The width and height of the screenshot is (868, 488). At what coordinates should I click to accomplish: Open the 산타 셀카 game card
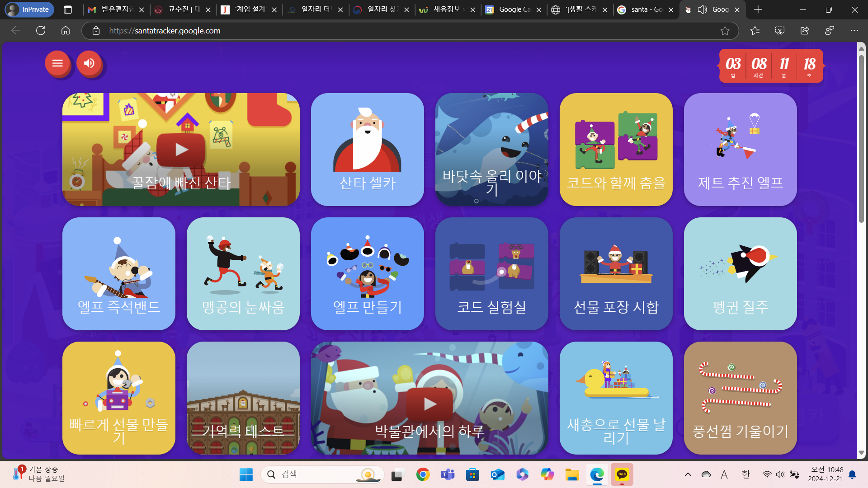coord(367,150)
